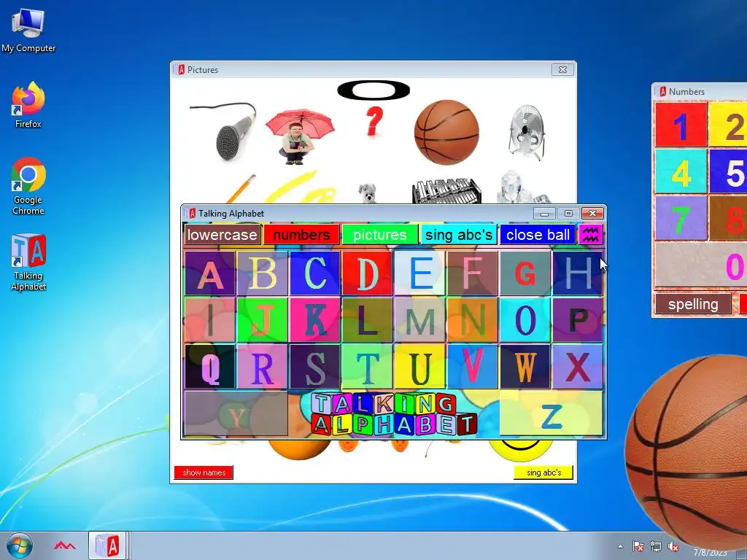Select the letter N tile
This screenshot has width=747, height=560.
472,320
